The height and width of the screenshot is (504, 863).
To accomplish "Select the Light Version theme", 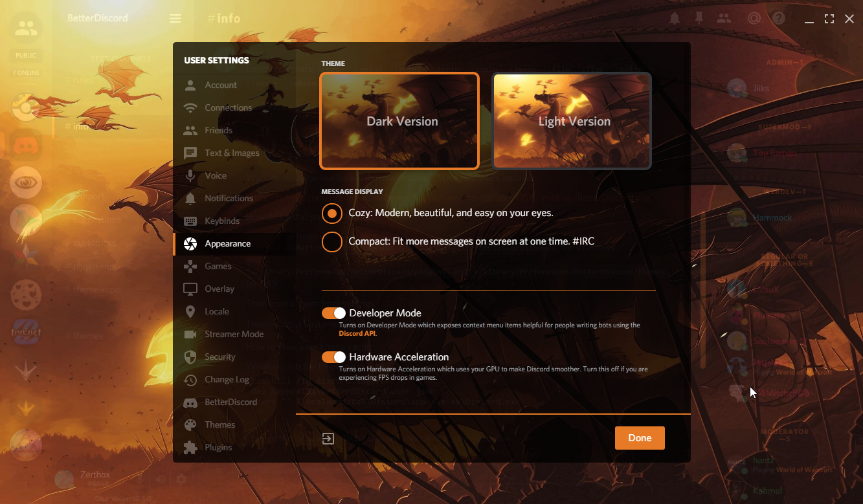I will point(572,121).
